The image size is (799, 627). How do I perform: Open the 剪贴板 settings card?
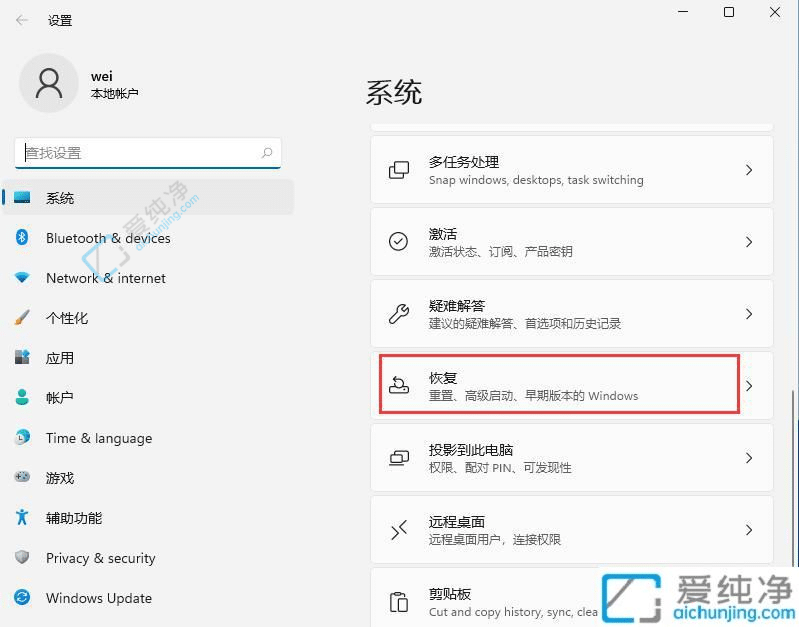click(572, 598)
